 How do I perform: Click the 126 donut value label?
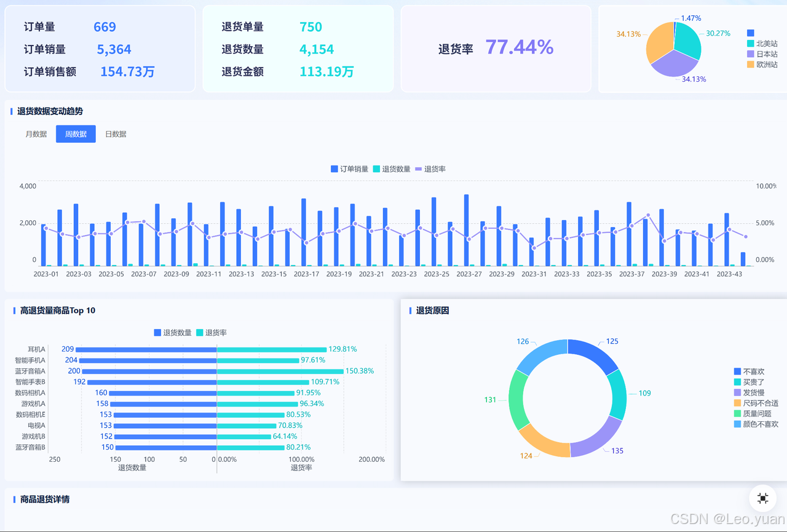pos(523,342)
